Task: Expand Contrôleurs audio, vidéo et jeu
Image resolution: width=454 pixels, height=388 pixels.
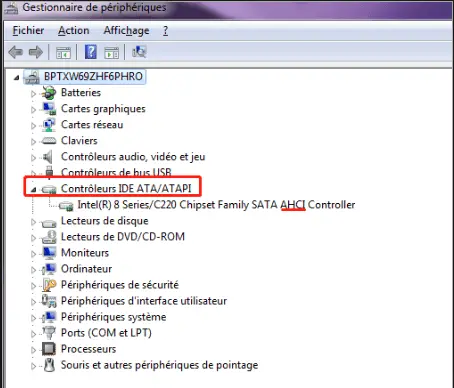Action: 33,158
